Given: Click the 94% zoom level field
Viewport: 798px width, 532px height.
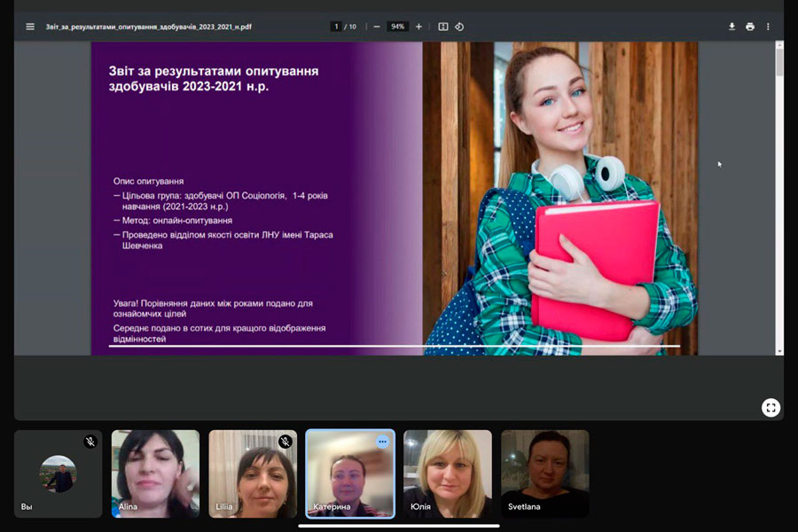Looking at the screenshot, I should coord(397,27).
